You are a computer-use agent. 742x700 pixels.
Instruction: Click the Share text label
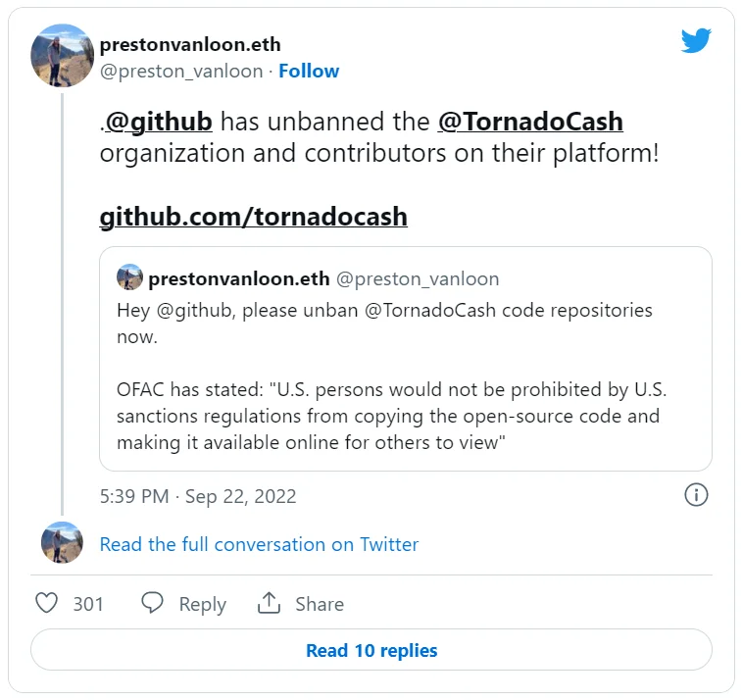(320, 604)
